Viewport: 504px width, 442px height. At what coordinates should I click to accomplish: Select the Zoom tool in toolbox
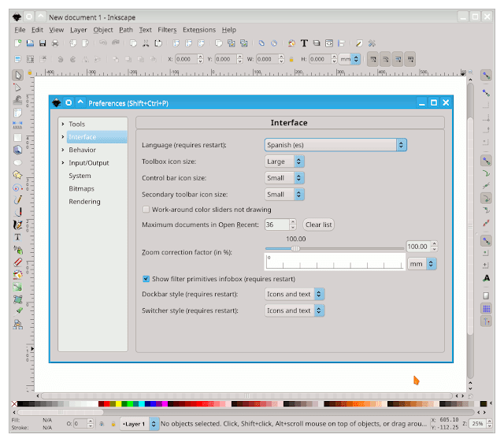(x=17, y=113)
